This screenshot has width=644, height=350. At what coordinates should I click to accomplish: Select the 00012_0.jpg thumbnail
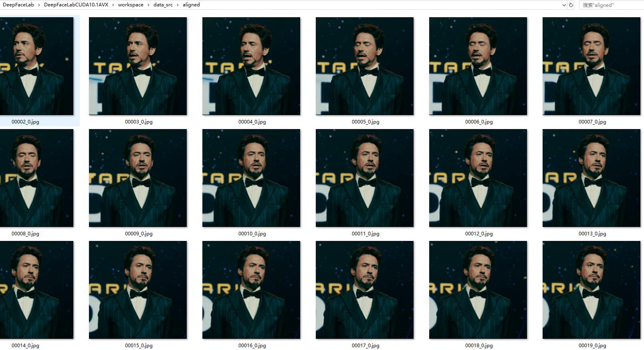point(478,178)
